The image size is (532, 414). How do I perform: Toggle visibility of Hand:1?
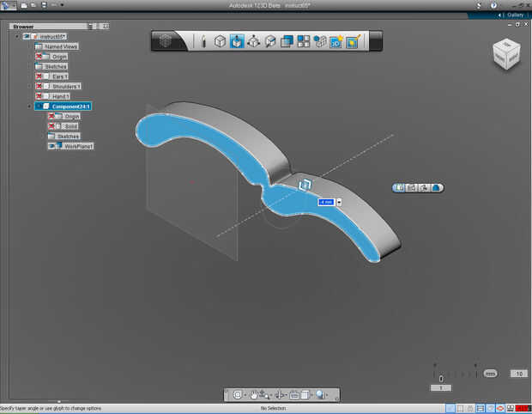[39, 96]
